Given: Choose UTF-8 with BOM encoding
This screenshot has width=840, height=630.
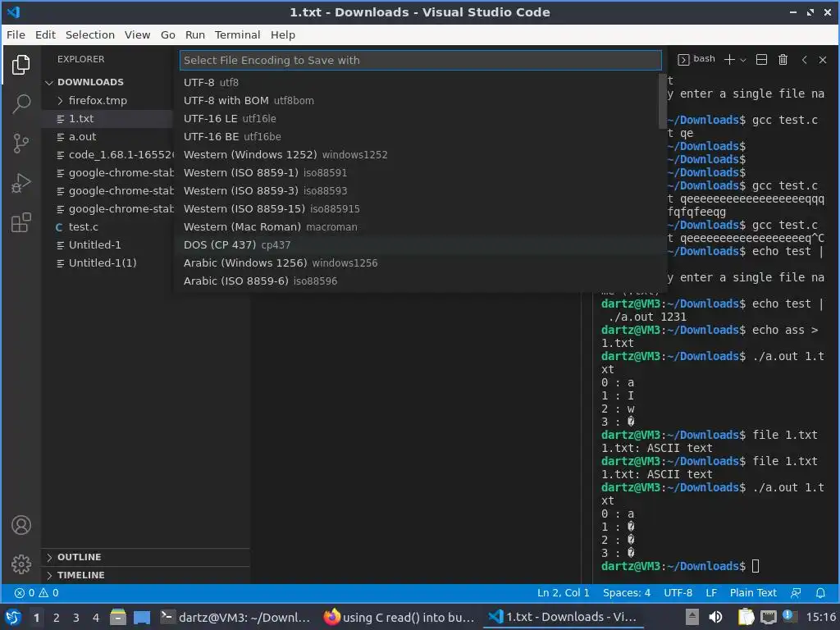Looking at the screenshot, I should click(x=419, y=101).
